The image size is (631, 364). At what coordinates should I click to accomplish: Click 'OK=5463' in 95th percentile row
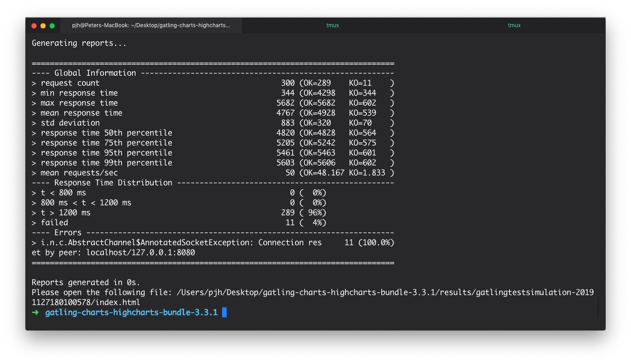(320, 153)
